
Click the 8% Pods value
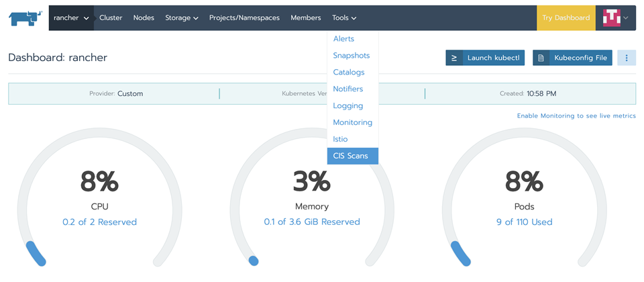525,181
